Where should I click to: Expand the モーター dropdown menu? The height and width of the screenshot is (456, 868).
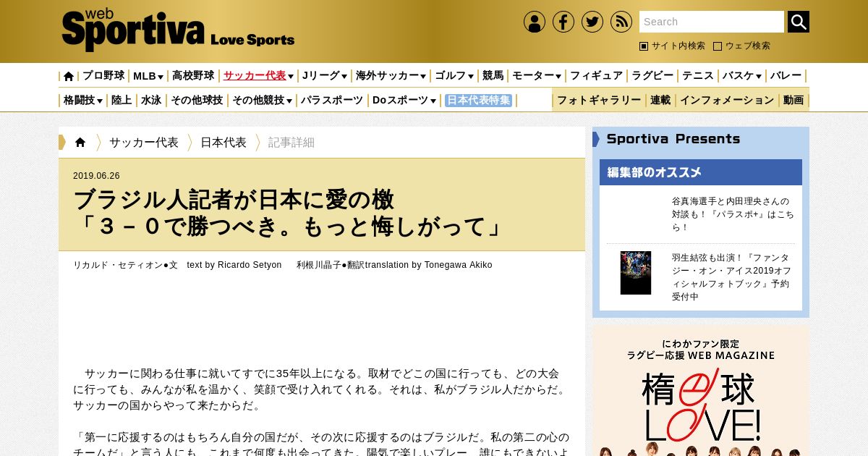click(537, 76)
